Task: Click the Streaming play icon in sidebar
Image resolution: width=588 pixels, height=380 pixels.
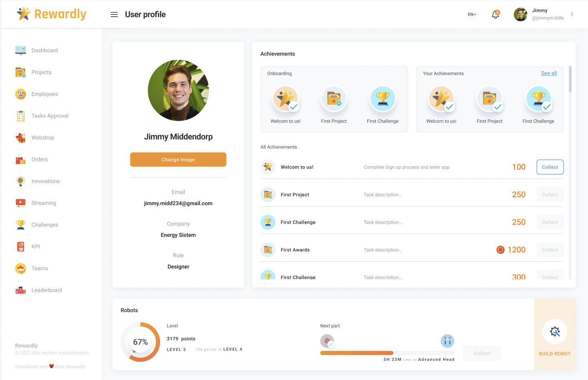Action: pos(20,203)
